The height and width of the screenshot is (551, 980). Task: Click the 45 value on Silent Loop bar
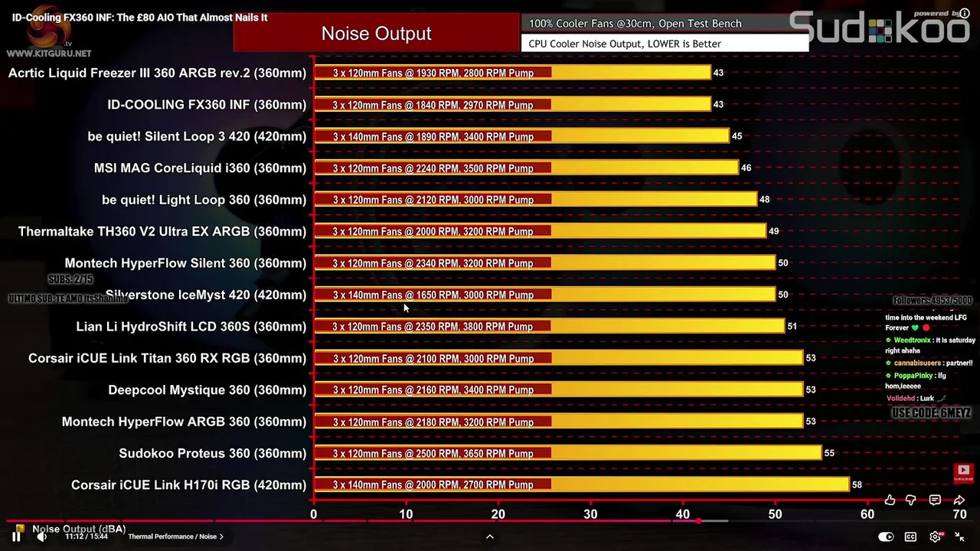click(x=737, y=136)
